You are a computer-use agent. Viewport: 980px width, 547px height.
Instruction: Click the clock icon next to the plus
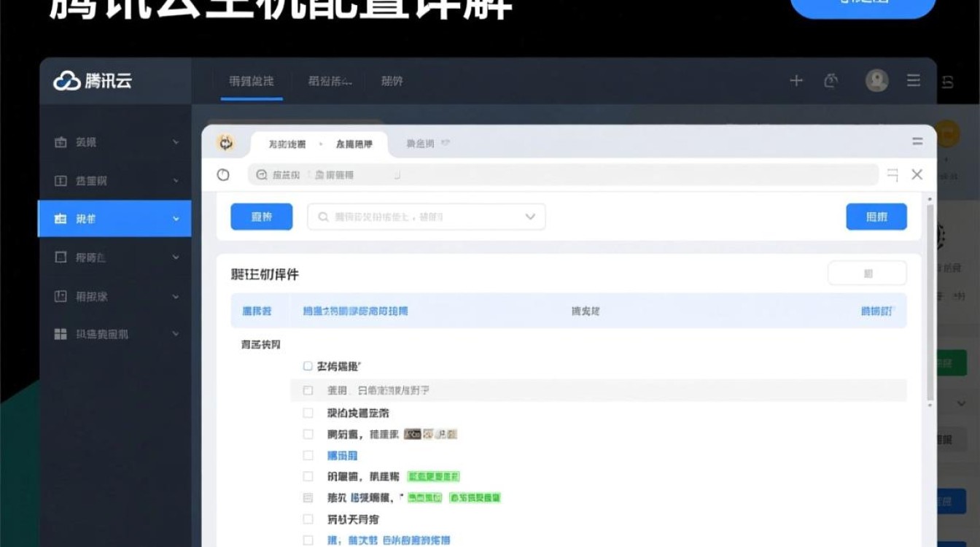pyautogui.click(x=831, y=81)
